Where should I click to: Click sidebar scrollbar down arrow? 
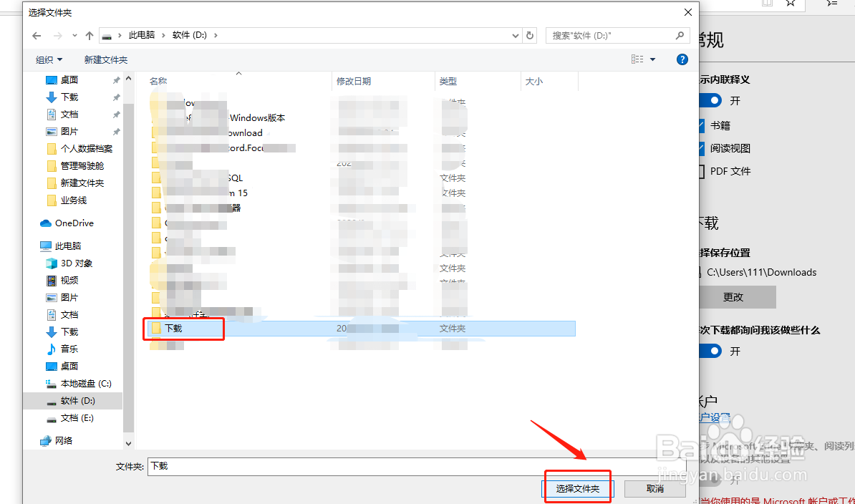coord(129,444)
